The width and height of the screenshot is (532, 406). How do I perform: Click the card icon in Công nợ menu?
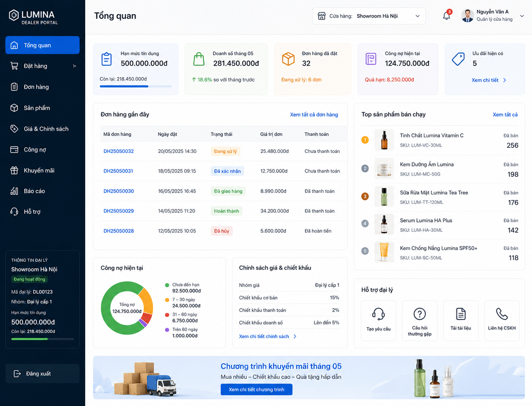click(14, 150)
